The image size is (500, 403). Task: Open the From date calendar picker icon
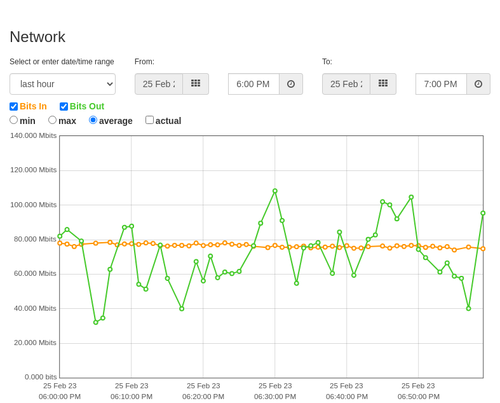click(x=196, y=84)
